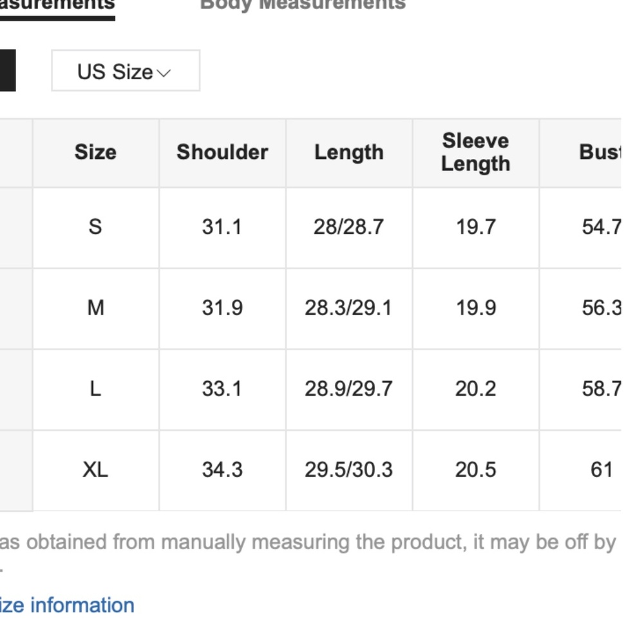Open the US Size dropdown

coord(125,71)
